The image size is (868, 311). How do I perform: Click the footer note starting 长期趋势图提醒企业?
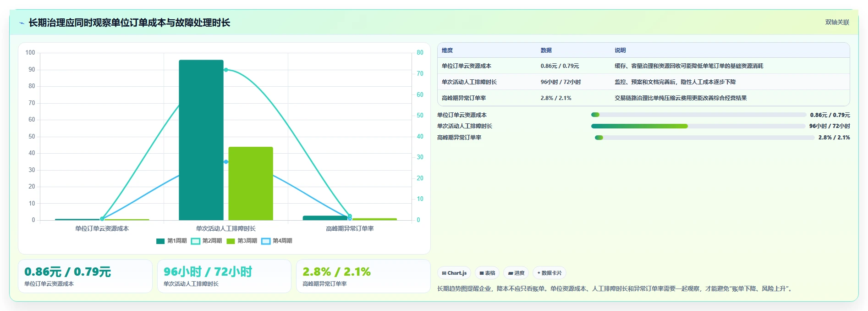(x=615, y=289)
